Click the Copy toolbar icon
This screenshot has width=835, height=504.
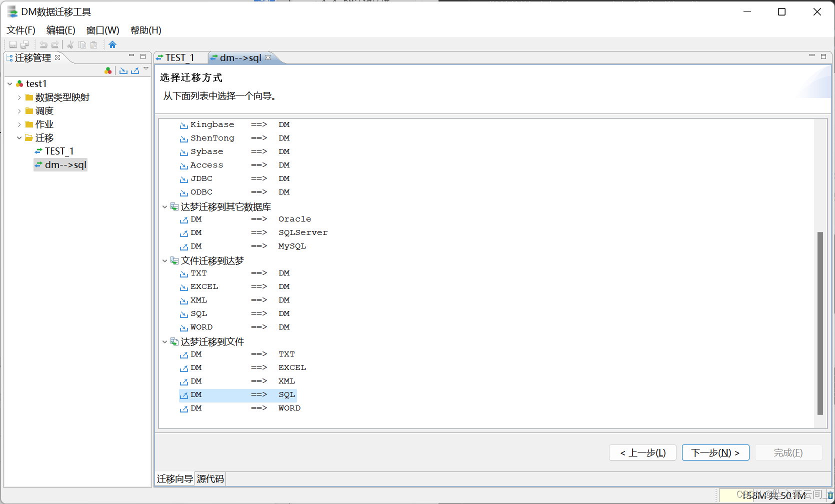(82, 44)
